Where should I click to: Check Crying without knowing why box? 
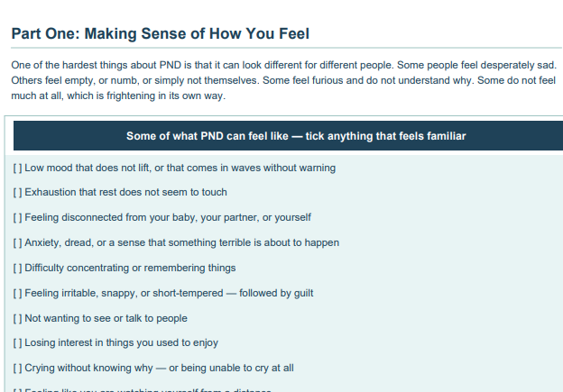[18, 368]
